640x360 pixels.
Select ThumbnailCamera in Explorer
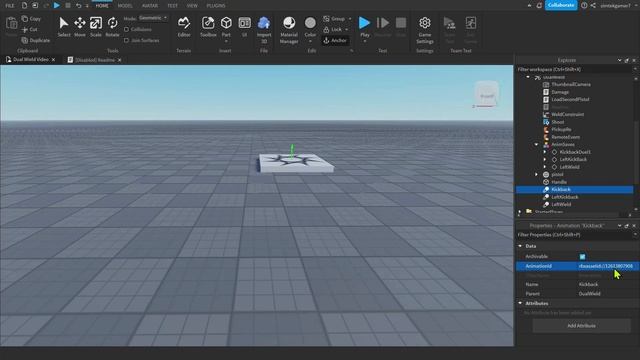pos(571,84)
